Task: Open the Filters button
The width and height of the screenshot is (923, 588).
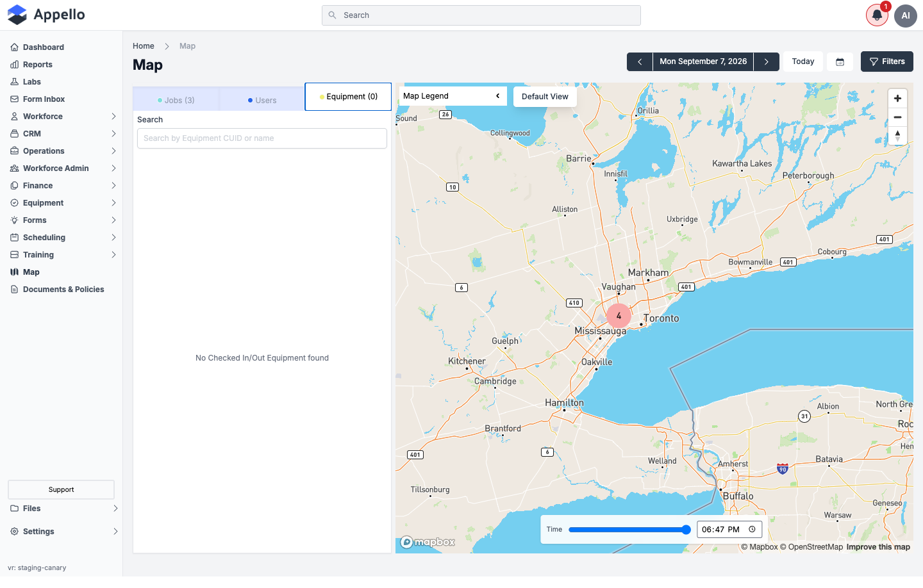Action: pos(887,61)
